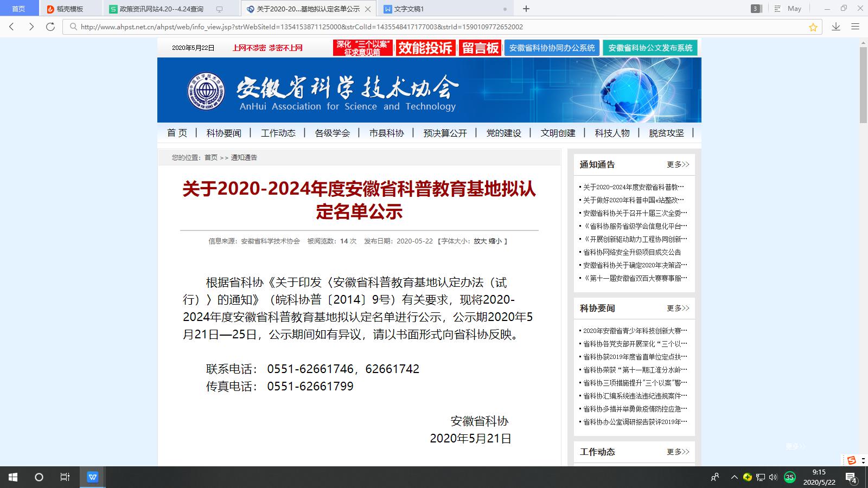Expand 更多 in 通知通告 panel

678,164
